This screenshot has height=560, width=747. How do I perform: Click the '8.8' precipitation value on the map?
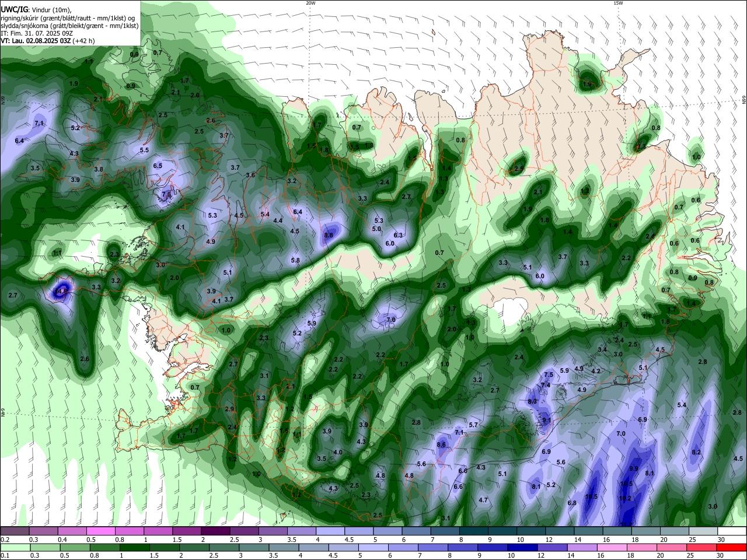pyautogui.click(x=329, y=235)
